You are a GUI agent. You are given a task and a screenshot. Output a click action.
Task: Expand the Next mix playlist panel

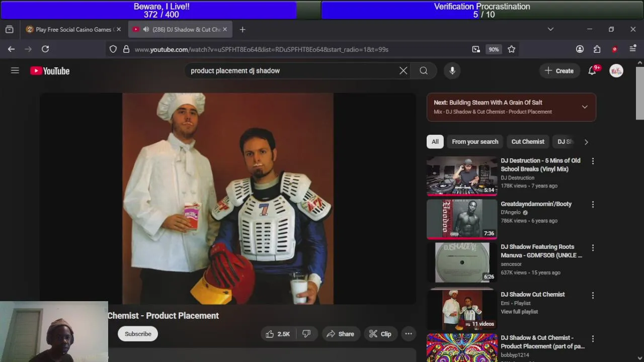(x=585, y=107)
